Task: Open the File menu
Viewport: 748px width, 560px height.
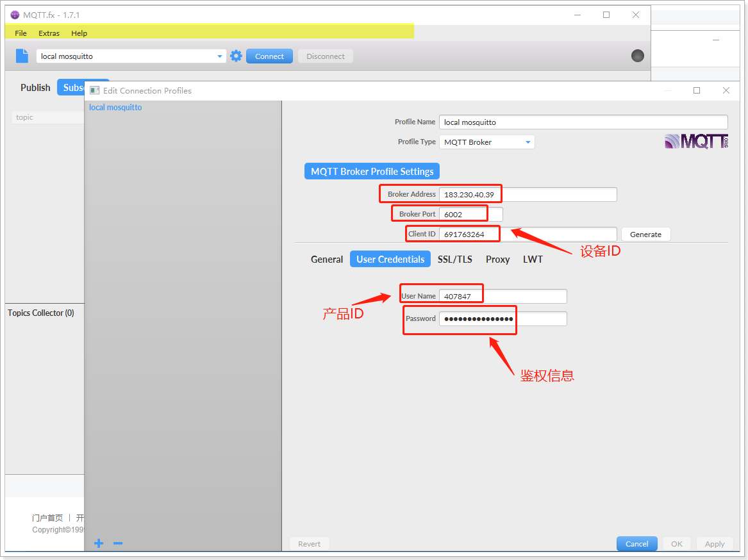Action: click(21, 33)
